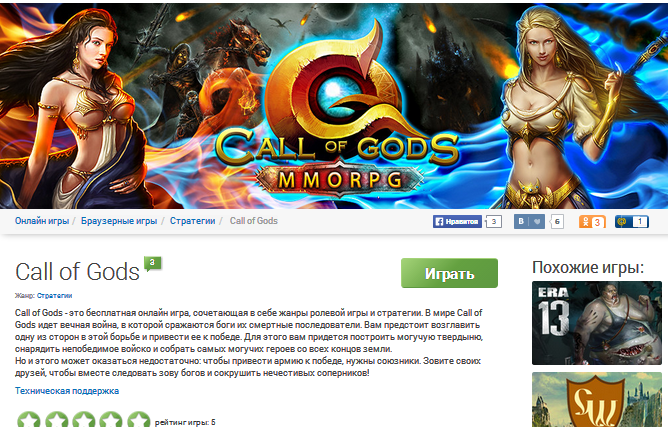The width and height of the screenshot is (668, 427).
Task: Rate the game with the first star
Action: (x=29, y=419)
